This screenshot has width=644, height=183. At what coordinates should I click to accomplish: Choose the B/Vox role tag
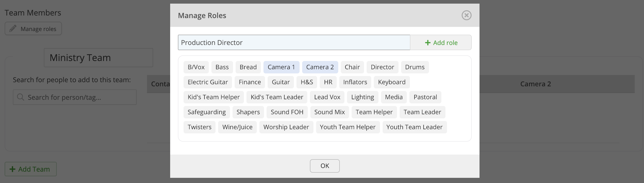196,67
